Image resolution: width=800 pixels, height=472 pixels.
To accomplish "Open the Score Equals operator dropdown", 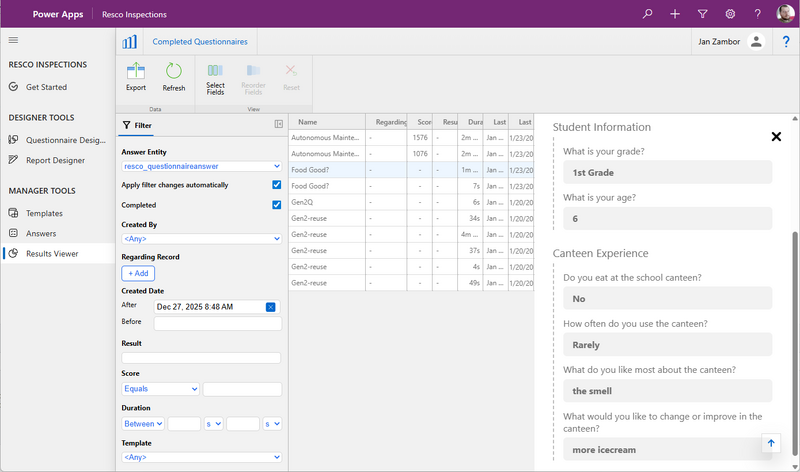I will point(160,388).
